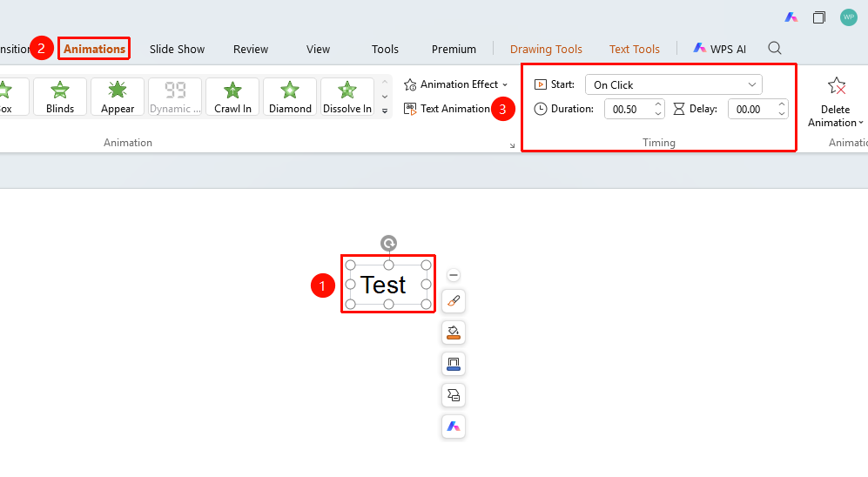The height and width of the screenshot is (477, 868).
Task: Collapse the floating quick toolbar minus button
Action: click(x=454, y=275)
